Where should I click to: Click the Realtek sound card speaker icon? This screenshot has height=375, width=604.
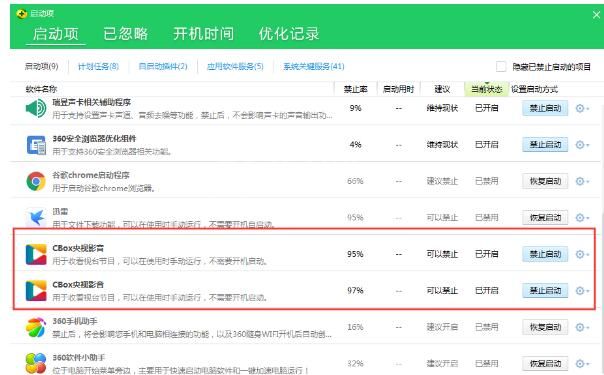point(36,108)
